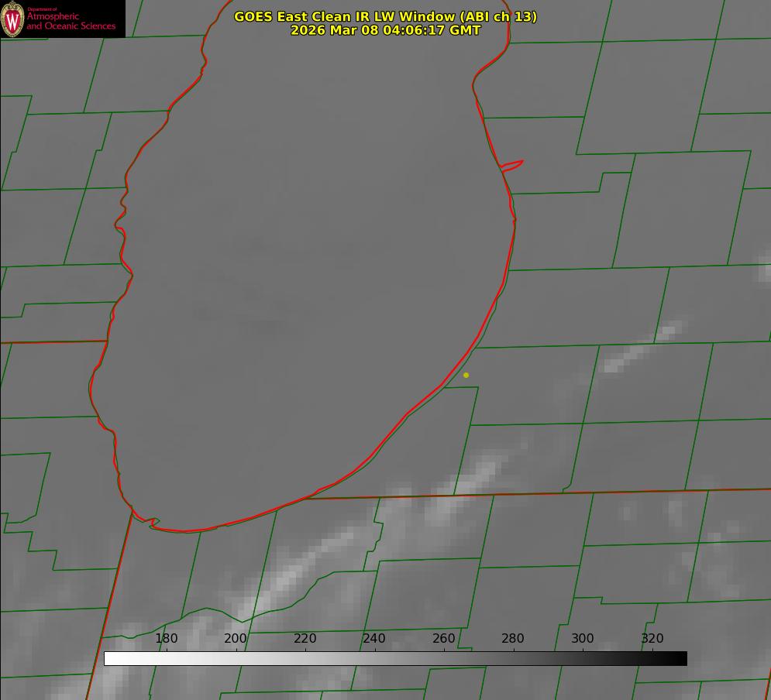Click the yellow dot marker near the lake
This screenshot has height=700, width=771.
pyautogui.click(x=466, y=375)
